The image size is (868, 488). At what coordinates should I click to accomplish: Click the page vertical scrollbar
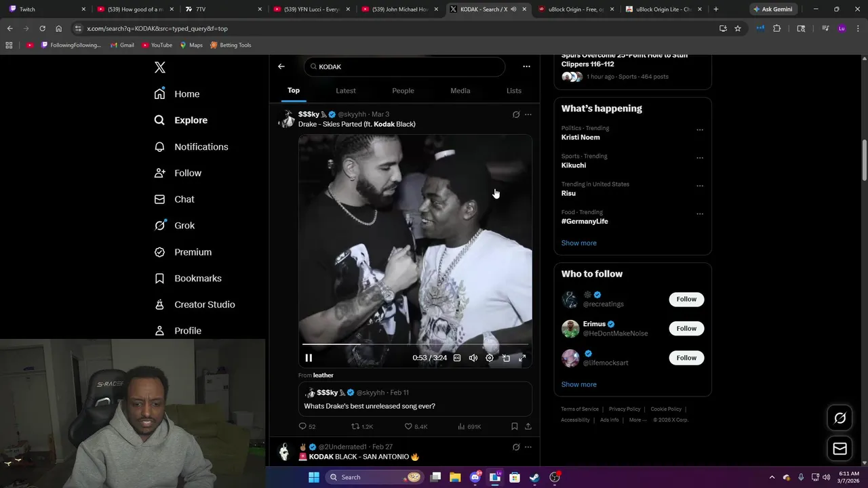pyautogui.click(x=864, y=160)
